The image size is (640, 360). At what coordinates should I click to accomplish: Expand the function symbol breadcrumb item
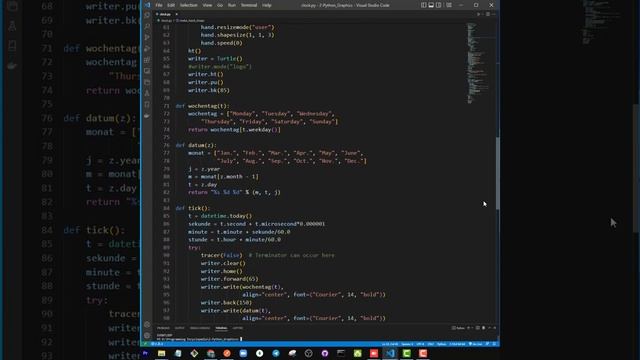[x=191, y=20]
